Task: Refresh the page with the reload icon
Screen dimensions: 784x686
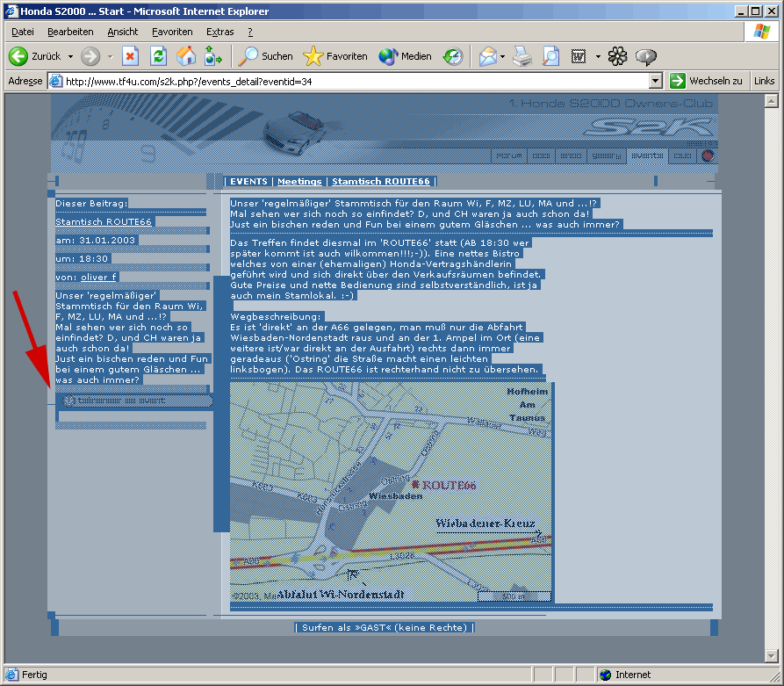Action: [158, 56]
